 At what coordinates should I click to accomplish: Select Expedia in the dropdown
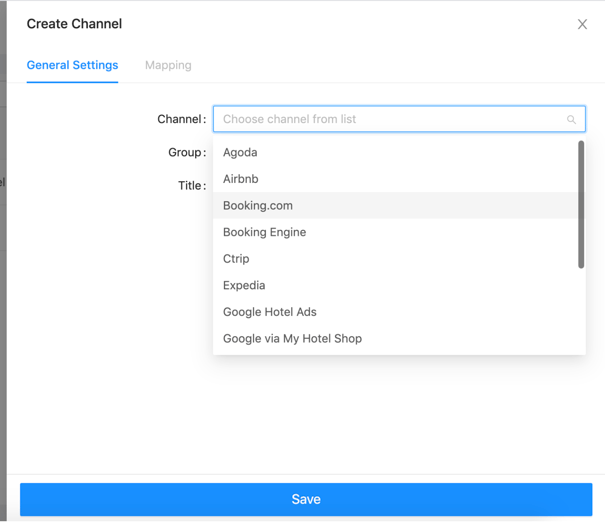[x=395, y=285]
